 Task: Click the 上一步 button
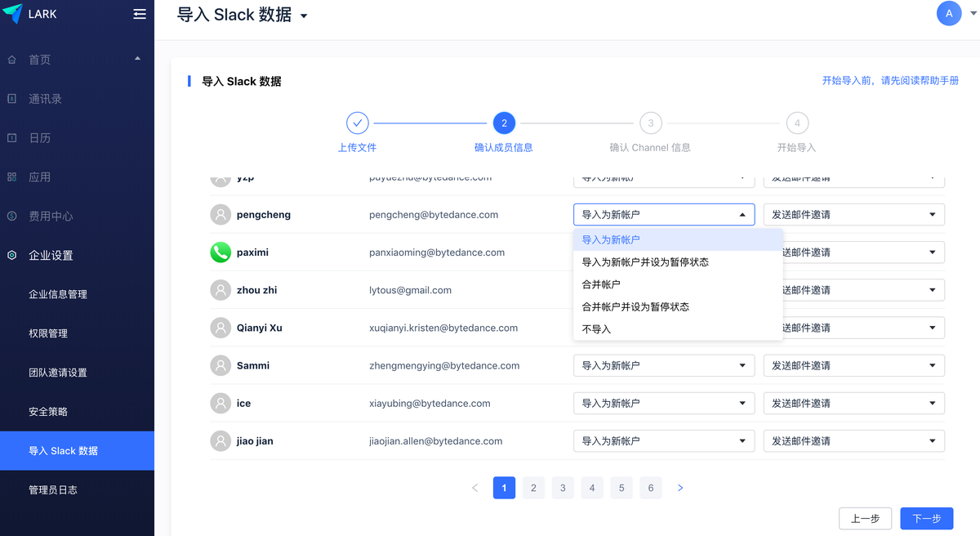pyautogui.click(x=865, y=518)
